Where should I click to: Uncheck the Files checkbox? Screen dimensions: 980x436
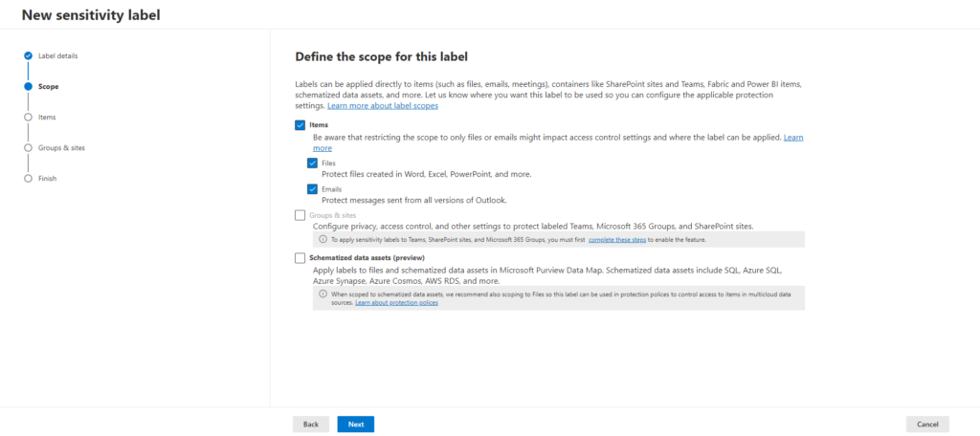coord(313,163)
